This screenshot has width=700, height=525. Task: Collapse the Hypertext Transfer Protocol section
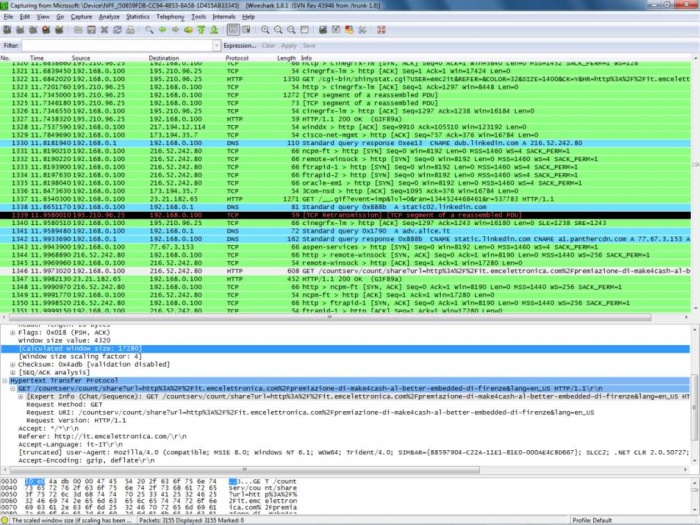point(4,381)
